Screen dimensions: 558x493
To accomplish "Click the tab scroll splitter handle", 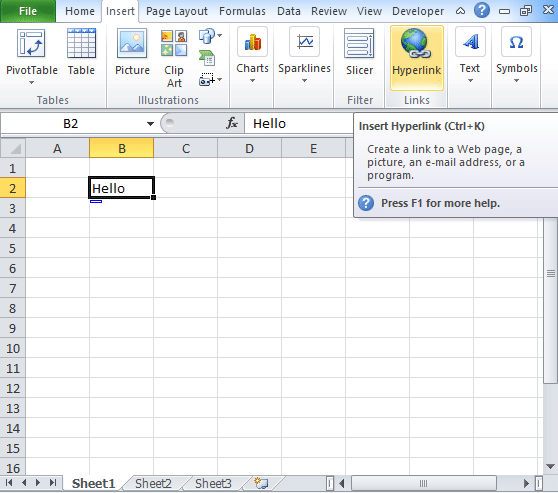I will coord(330,483).
